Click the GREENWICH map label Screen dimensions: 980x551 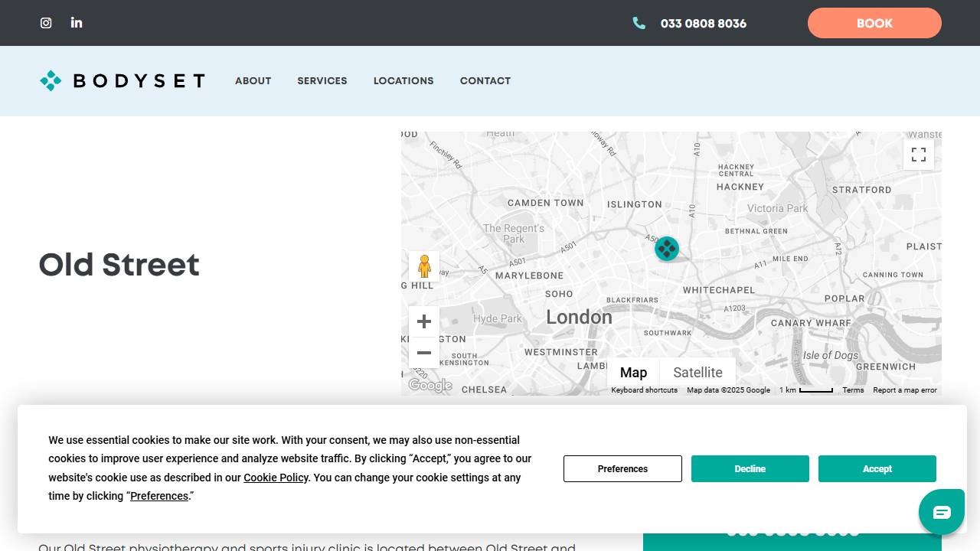pos(886,367)
